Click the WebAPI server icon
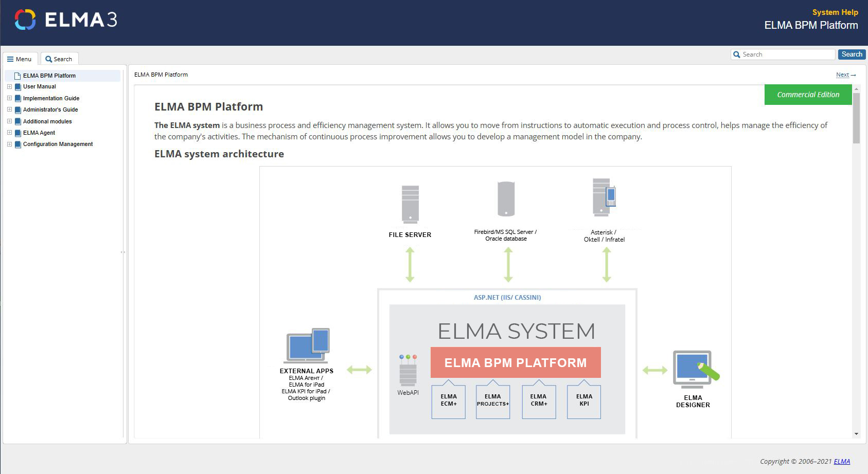868x474 pixels. tap(408, 370)
